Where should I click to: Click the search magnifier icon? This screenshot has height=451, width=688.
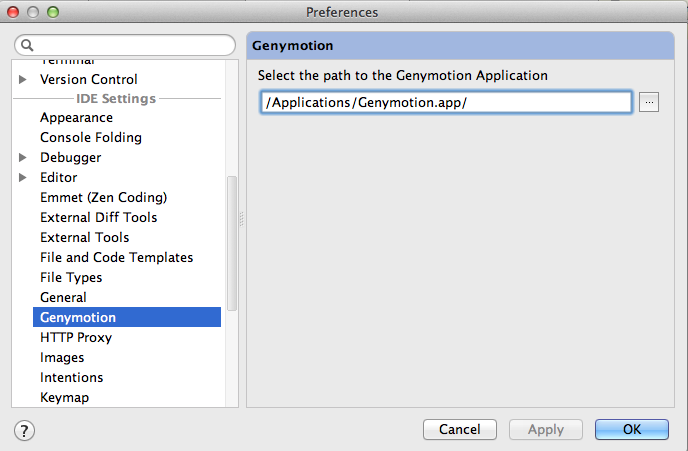(x=28, y=46)
